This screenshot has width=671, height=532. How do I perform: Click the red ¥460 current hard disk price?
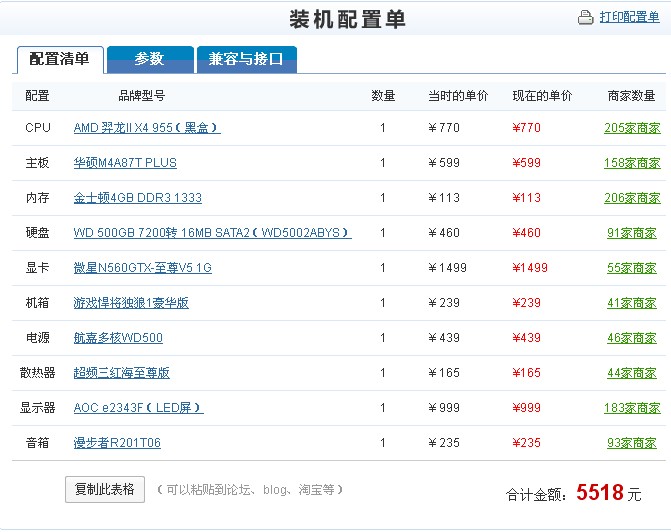tap(526, 233)
